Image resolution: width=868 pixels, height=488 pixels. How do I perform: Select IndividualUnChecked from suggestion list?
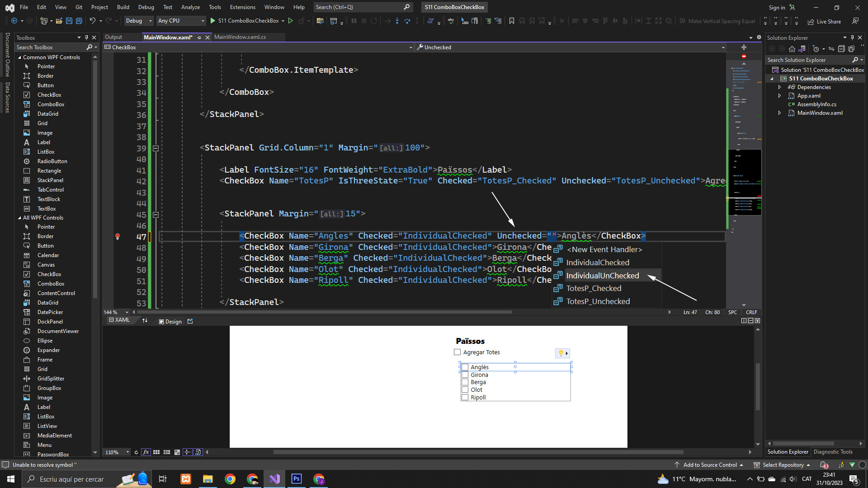602,276
